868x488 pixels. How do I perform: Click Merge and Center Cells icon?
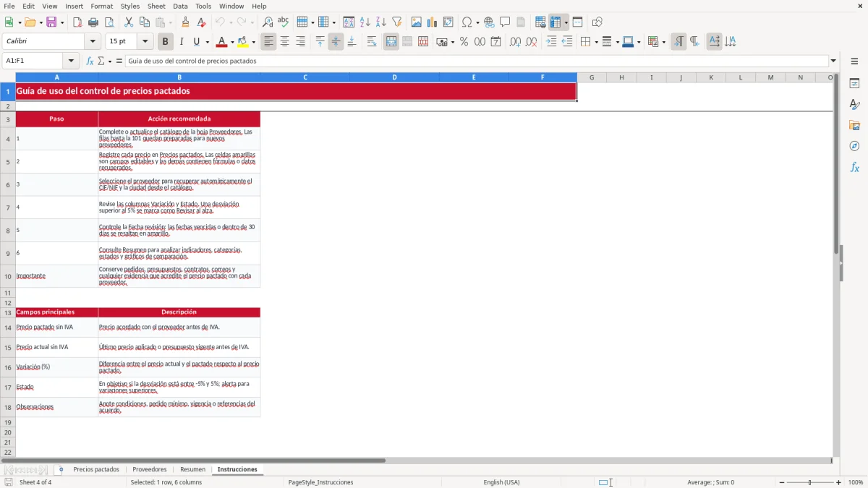tap(391, 42)
